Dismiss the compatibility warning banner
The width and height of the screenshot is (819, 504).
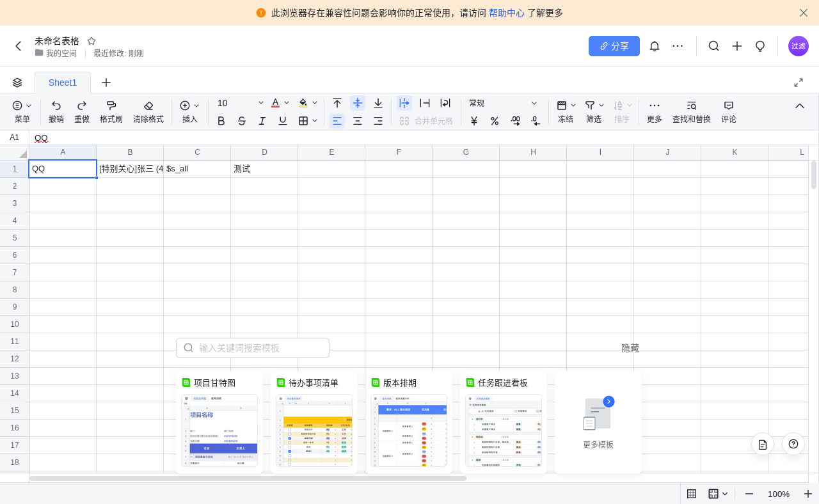pos(804,13)
